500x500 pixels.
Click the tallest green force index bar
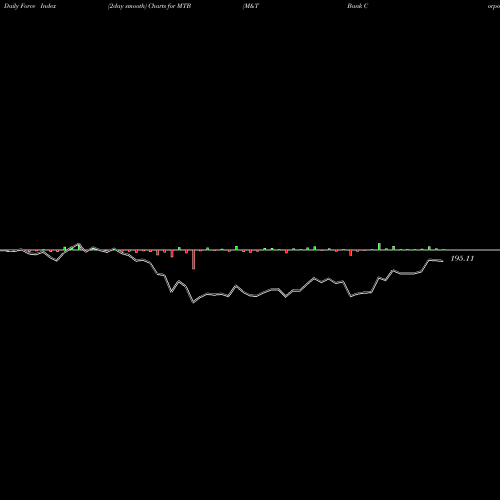tap(379, 246)
